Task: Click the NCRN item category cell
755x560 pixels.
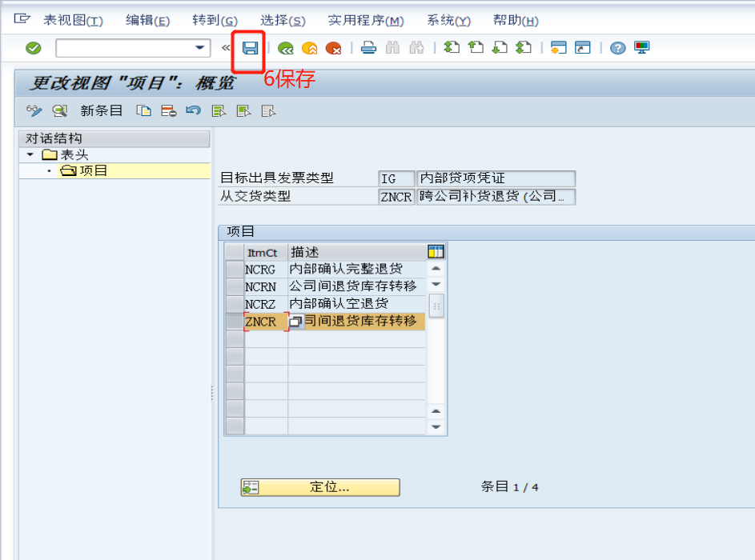Action: pos(266,286)
